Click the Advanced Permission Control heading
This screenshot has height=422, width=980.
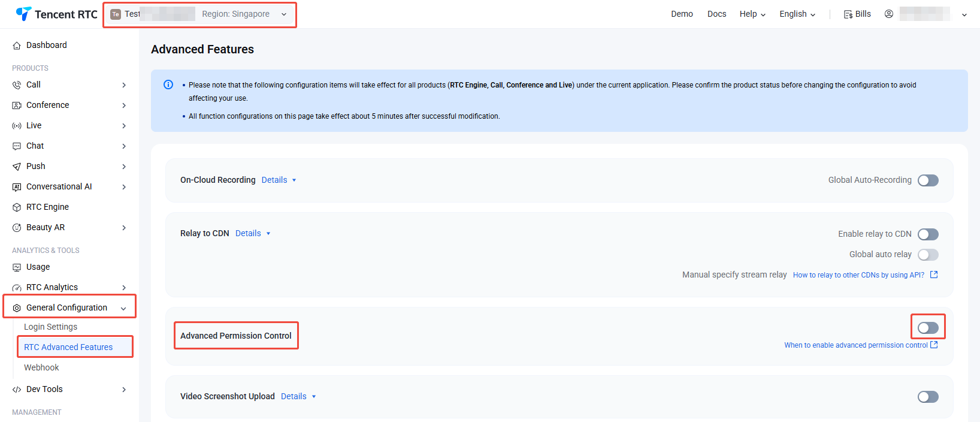(x=236, y=336)
